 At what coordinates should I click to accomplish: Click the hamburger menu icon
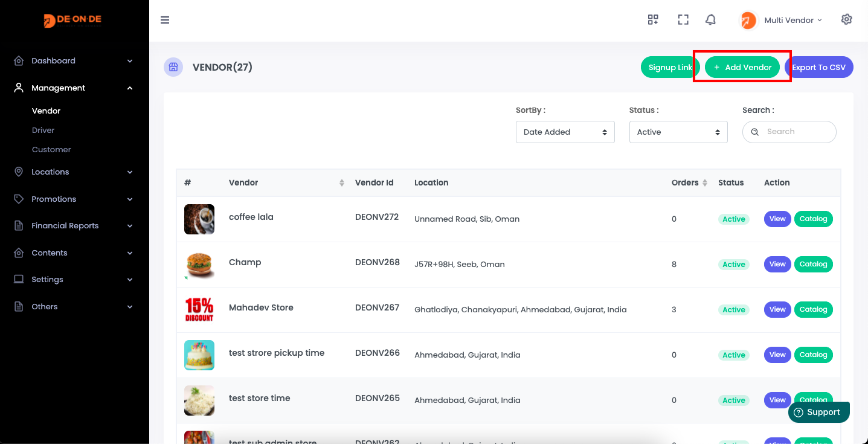pyautogui.click(x=165, y=20)
